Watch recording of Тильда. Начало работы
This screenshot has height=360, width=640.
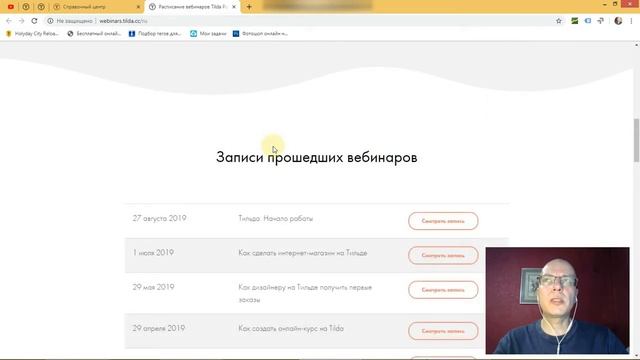(443, 221)
